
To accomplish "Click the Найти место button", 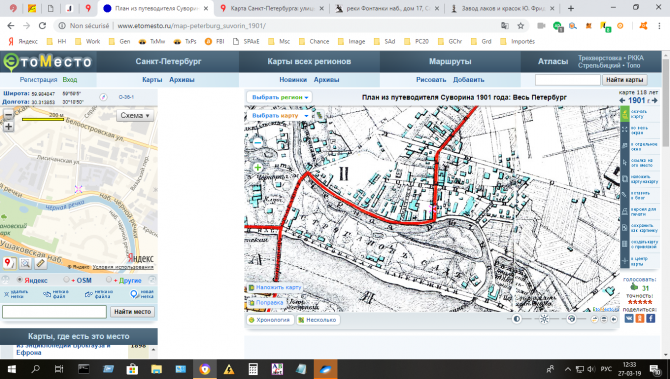I will click(132, 311).
